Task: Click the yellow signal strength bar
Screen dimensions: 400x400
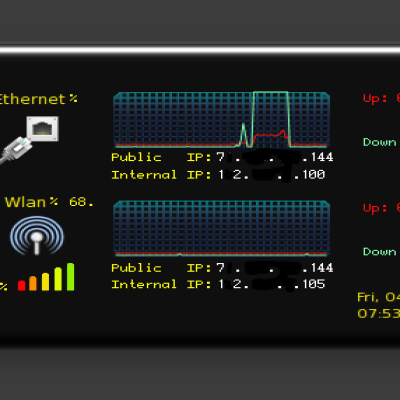Action: 45,282
